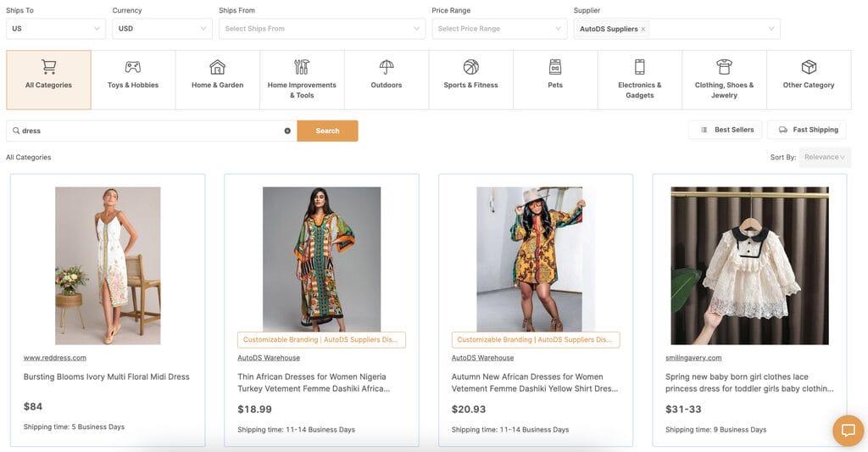Choose the Home & Garden house icon
This screenshot has width=868, height=452.
click(218, 67)
